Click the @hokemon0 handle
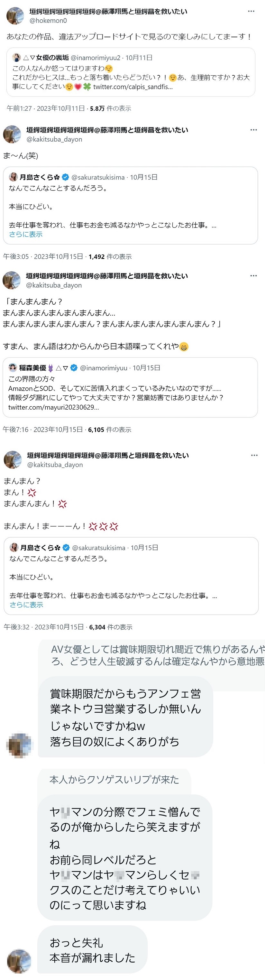Viewport: 265px width, 980px height. [48, 21]
